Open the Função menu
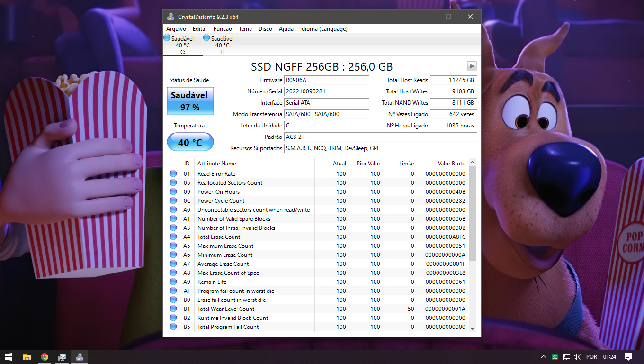The image size is (644, 364). tap(223, 29)
